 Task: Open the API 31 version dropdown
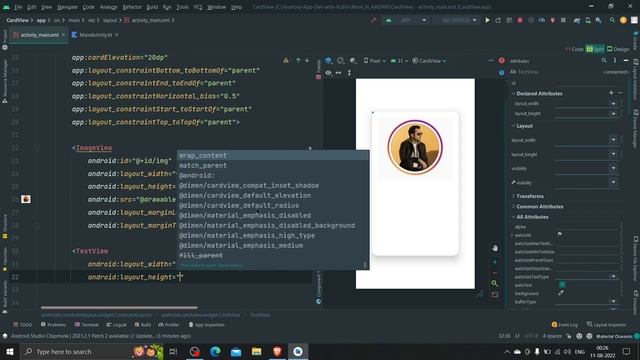(399, 60)
